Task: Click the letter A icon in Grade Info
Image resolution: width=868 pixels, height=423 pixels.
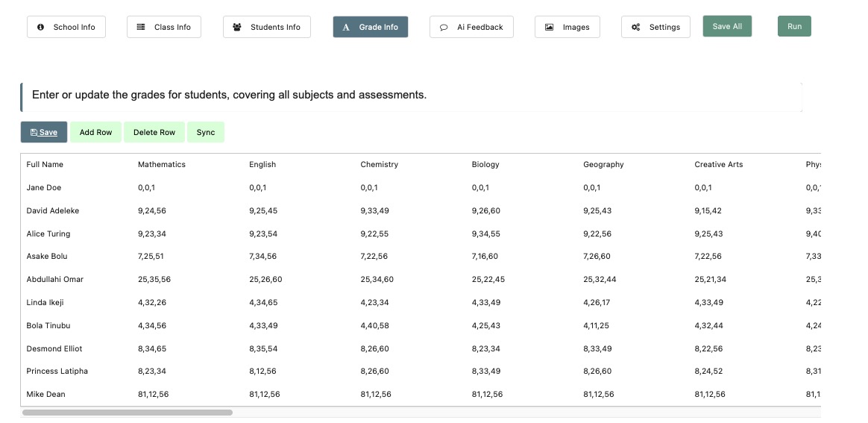Action: 346,28
